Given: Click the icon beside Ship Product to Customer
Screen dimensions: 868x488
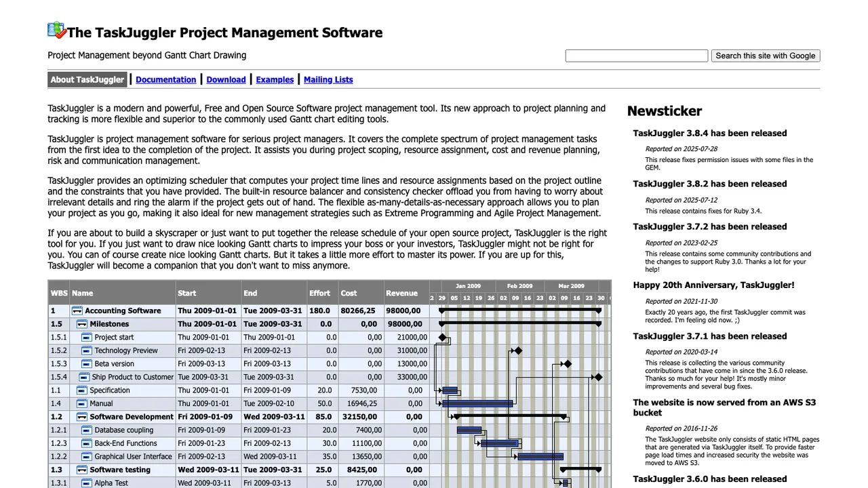Looking at the screenshot, I should click(84, 377).
